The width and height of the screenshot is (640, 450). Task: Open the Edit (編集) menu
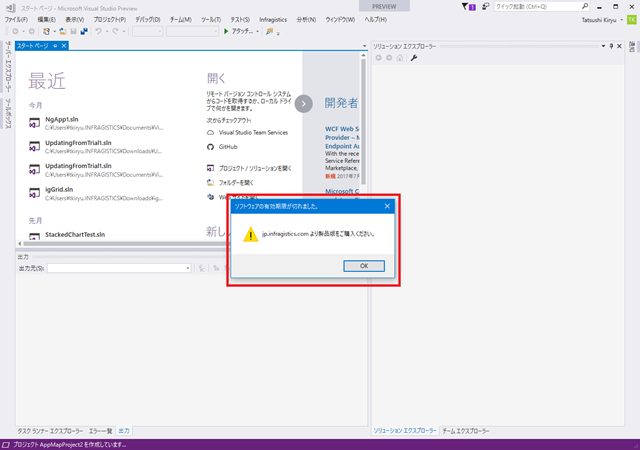pos(46,20)
